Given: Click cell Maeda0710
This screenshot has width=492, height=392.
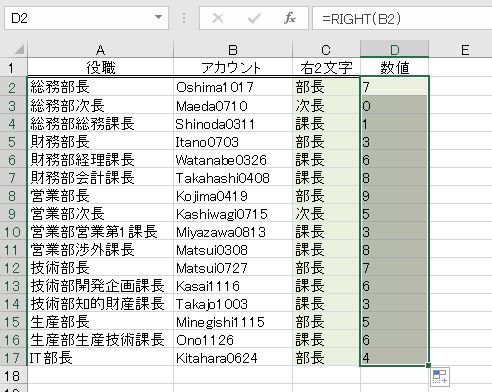Looking at the screenshot, I should click(233, 106).
